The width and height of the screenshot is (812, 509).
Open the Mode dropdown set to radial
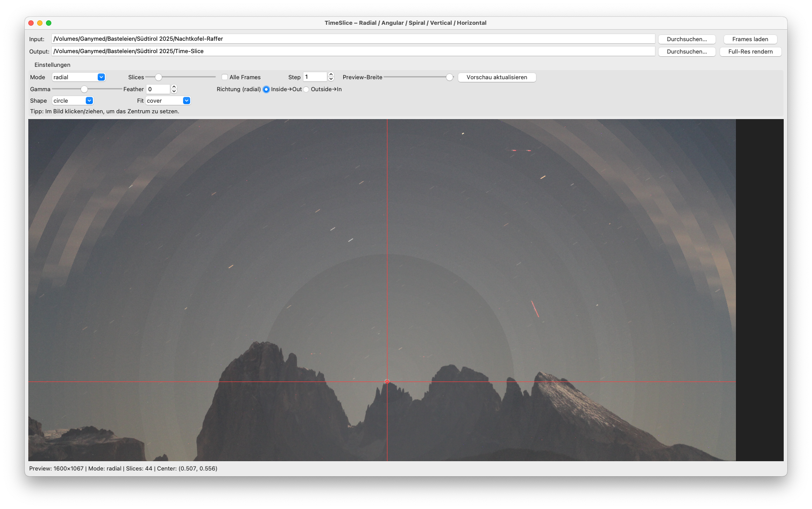tap(78, 77)
